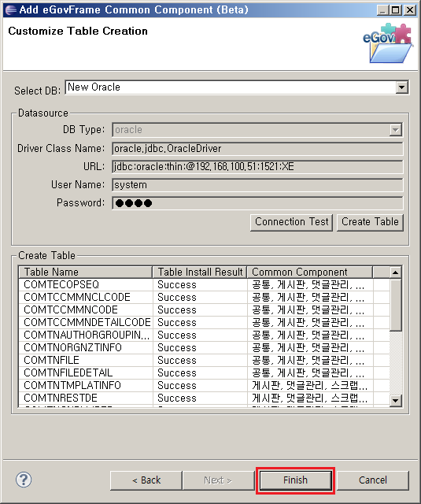Select the COMTNRESTDE row
Screen dimensions: 421x504
click(205, 398)
